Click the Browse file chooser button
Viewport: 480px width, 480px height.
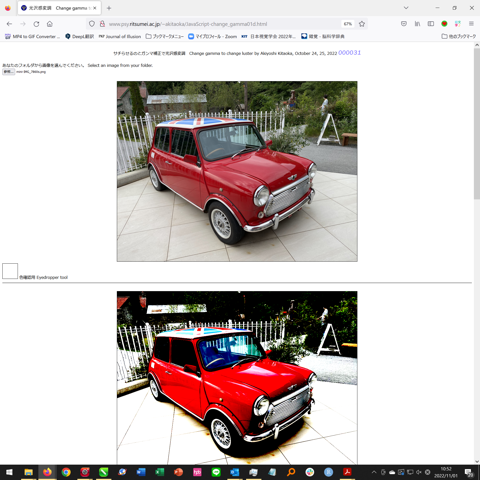(9, 72)
